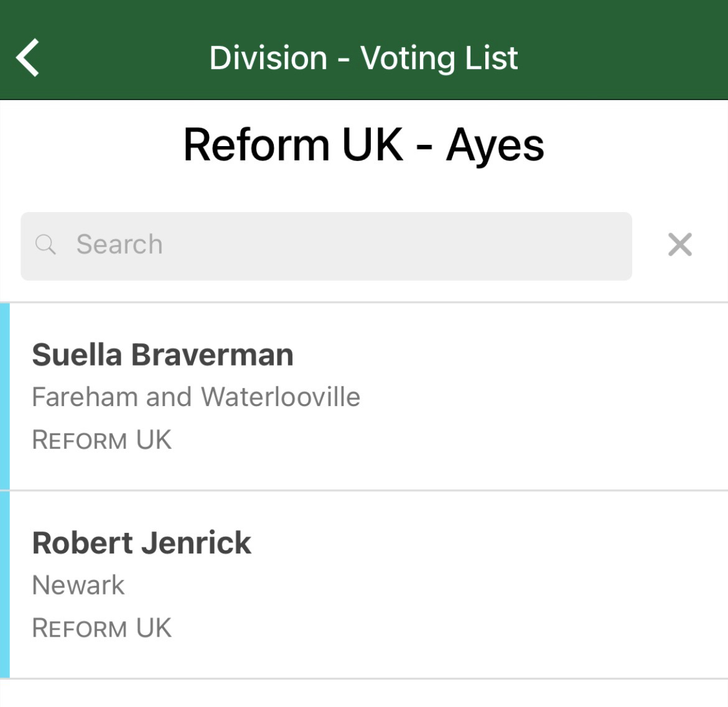Click the Search placeholder text
The image size is (728, 707).
tap(119, 244)
